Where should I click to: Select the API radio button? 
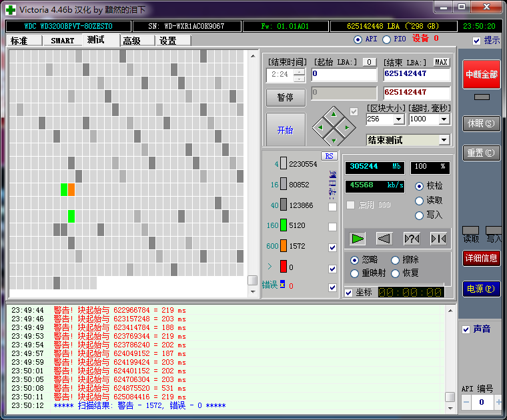358,39
